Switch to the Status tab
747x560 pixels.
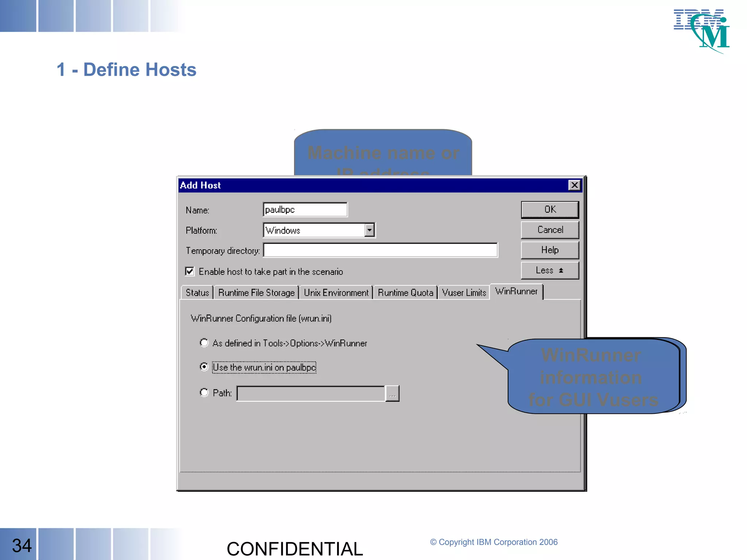click(x=197, y=293)
